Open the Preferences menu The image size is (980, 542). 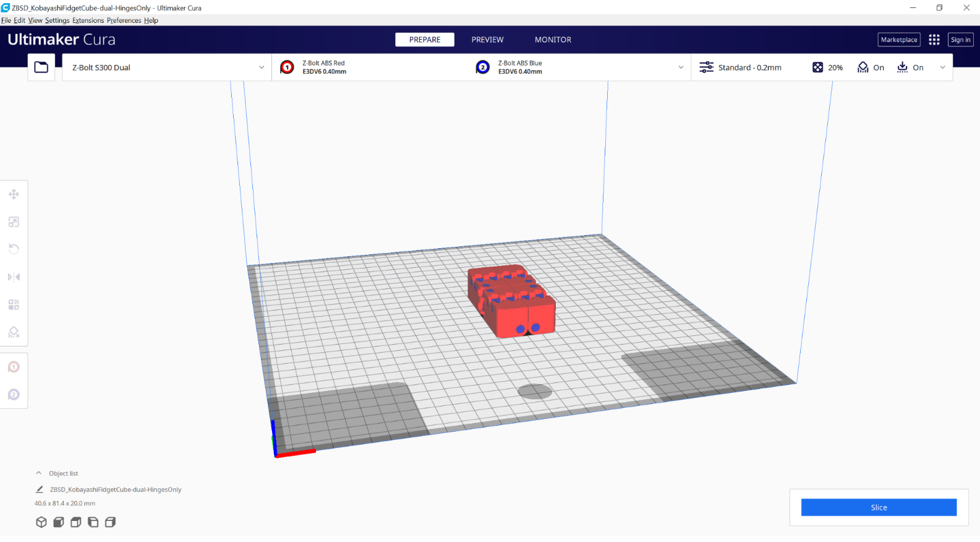click(x=124, y=20)
